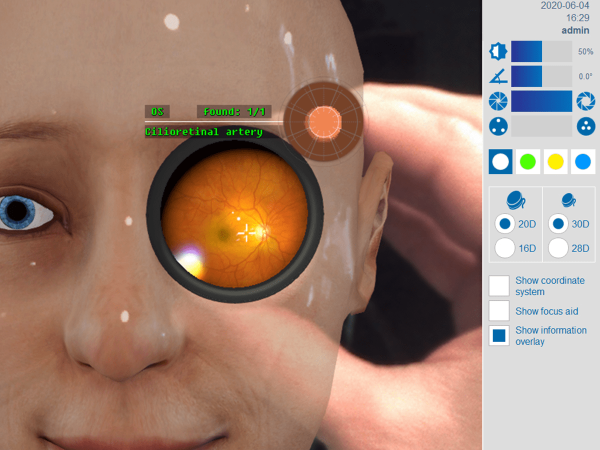Enable Show focus aid checkbox
The width and height of the screenshot is (600, 450).
[x=499, y=311]
